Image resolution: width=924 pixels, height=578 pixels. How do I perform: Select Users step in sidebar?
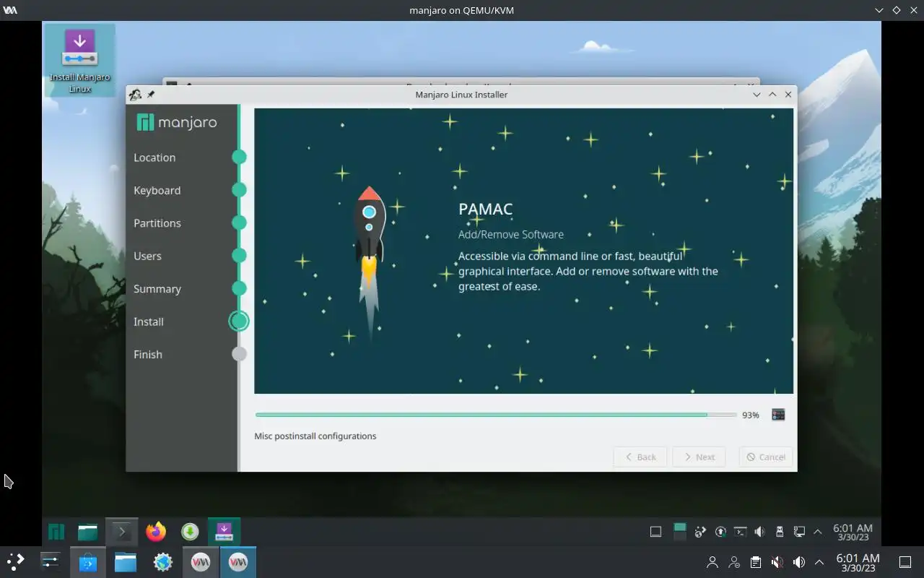pyautogui.click(x=147, y=256)
